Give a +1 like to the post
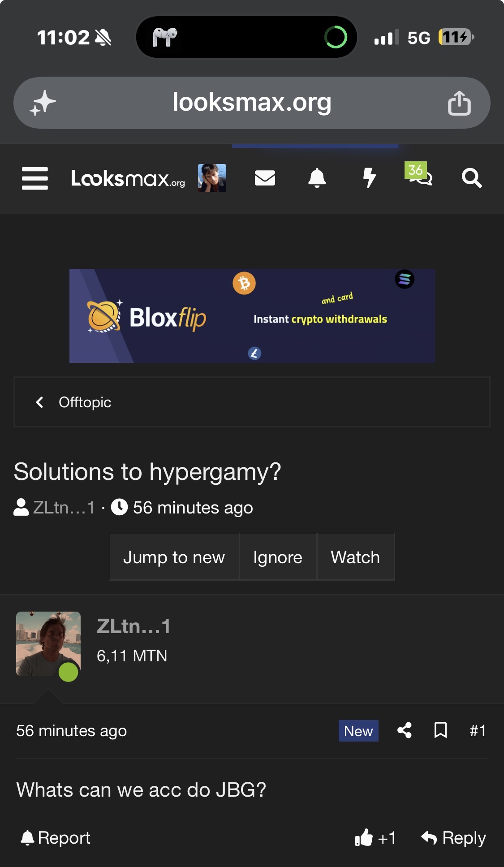 [x=375, y=837]
